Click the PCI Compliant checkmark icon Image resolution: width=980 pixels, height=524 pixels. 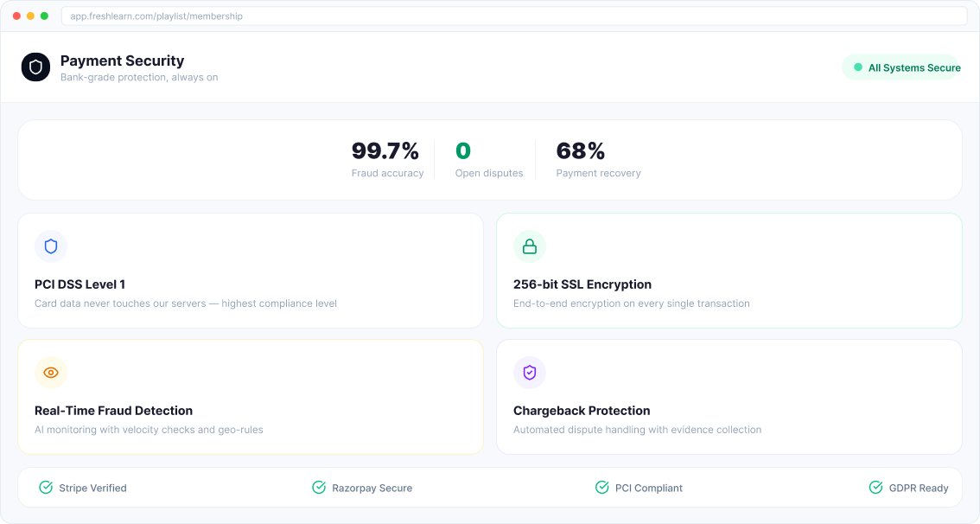coord(602,488)
